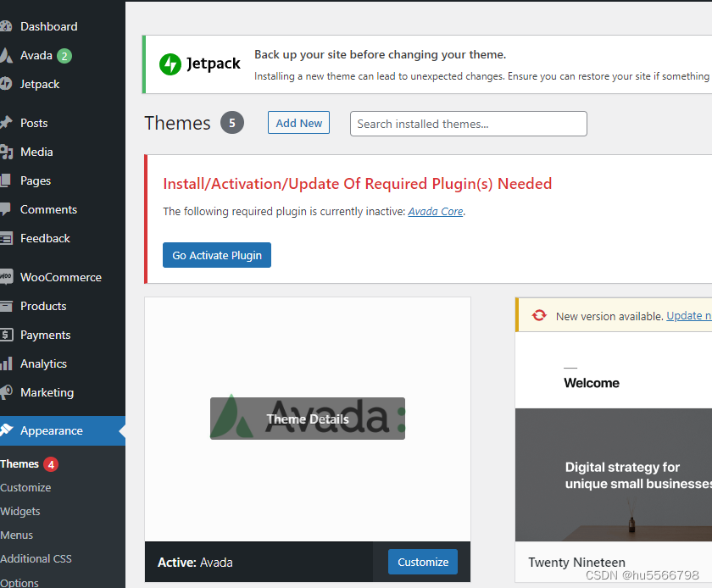
Task: Open the Feedback menu
Action: pos(45,238)
